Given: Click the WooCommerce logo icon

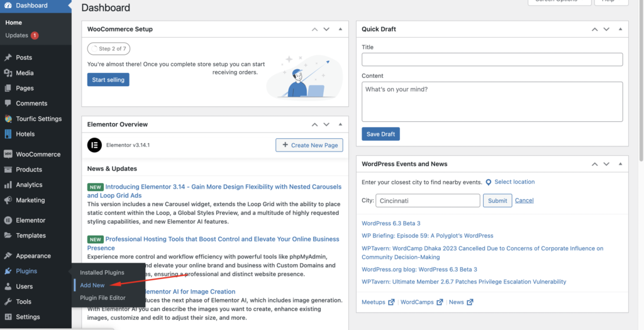Looking at the screenshot, I should 8,154.
